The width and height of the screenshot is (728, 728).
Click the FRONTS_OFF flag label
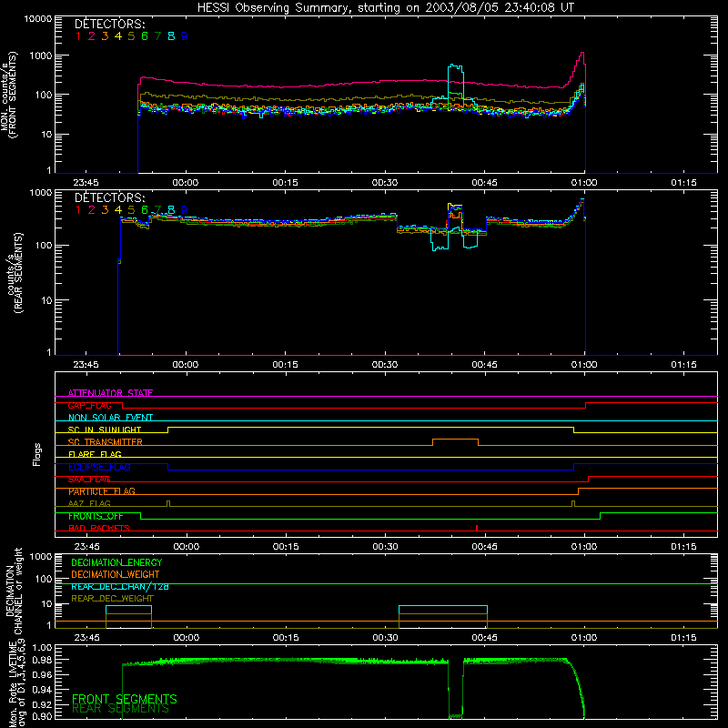[x=96, y=516]
